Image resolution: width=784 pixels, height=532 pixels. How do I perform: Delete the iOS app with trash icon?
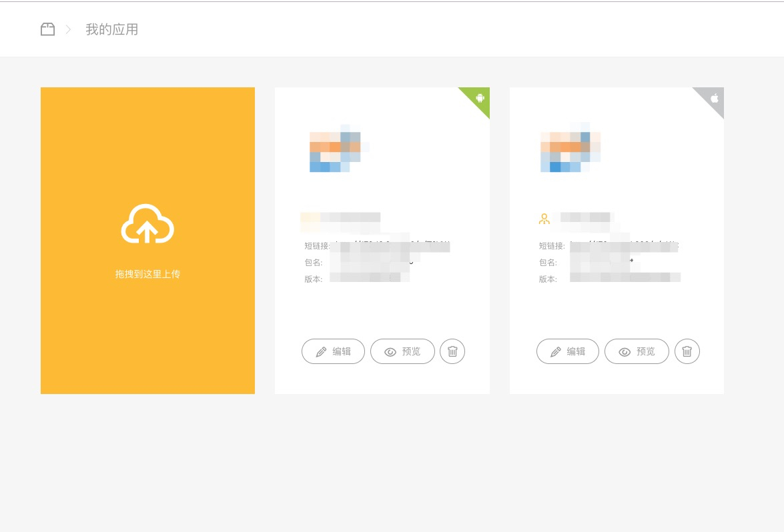(687, 351)
